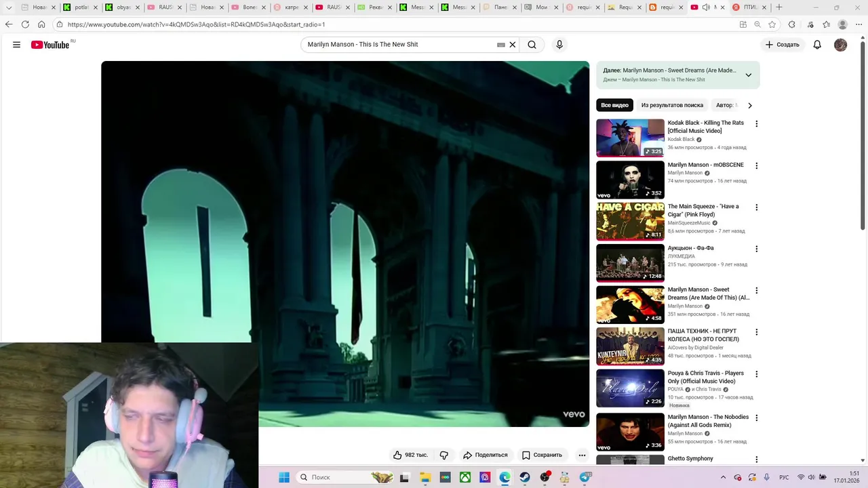Viewport: 868px width, 488px height.
Task: Open options menu for Have a Cigar video
Action: click(757, 207)
